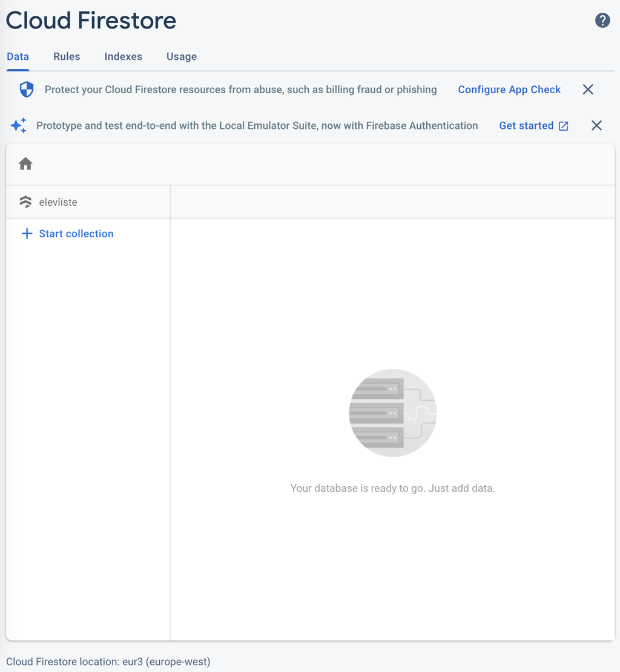Viewport: 620px width, 672px height.
Task: Switch to the Data tab
Action: pyautogui.click(x=18, y=56)
